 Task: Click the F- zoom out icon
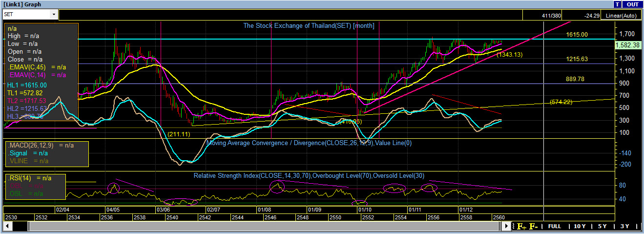click(533, 227)
